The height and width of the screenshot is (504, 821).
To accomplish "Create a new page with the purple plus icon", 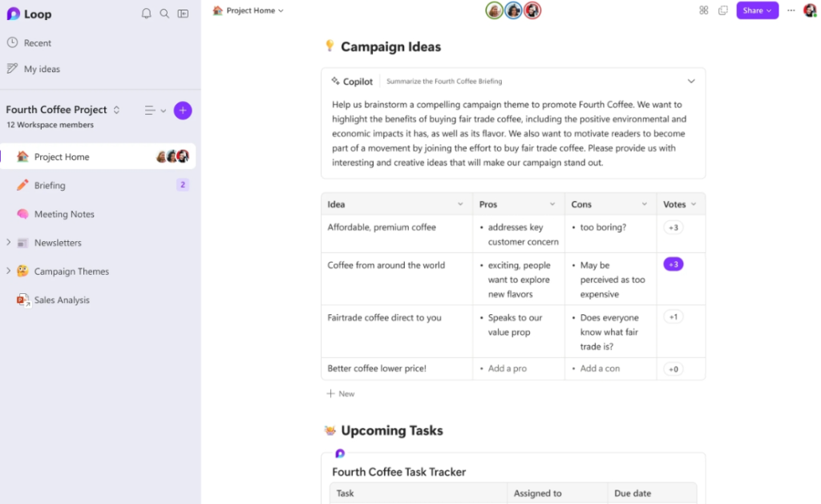I will point(182,110).
